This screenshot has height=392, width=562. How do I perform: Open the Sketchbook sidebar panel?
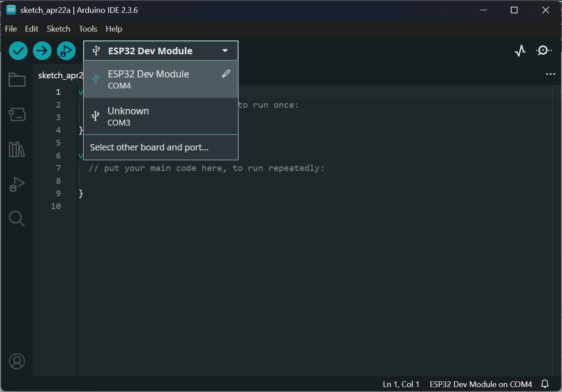(x=17, y=80)
